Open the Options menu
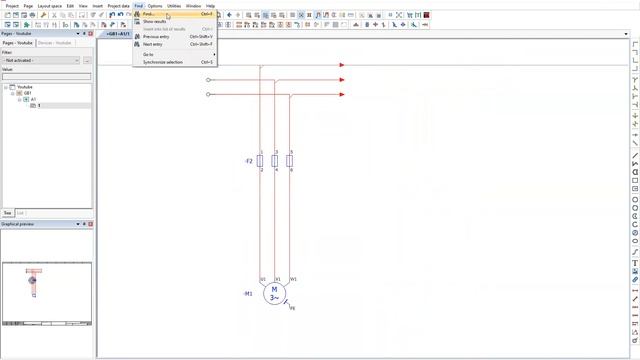 (x=155, y=6)
